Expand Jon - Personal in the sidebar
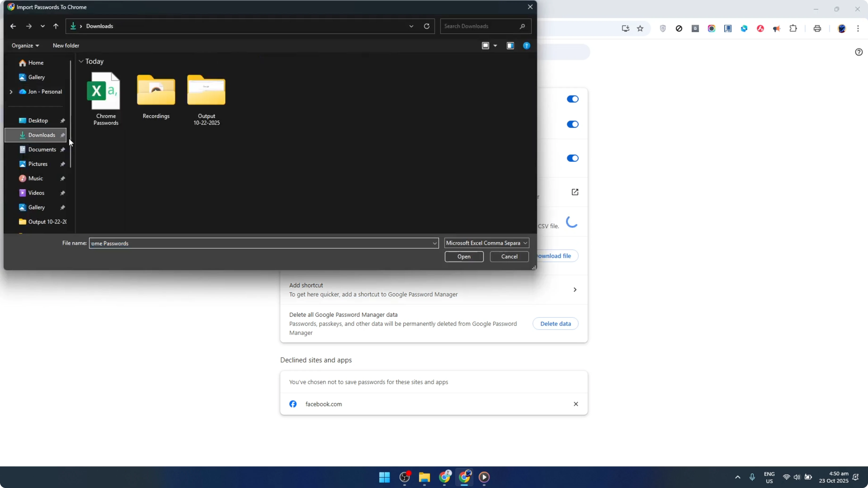Viewport: 868px width, 488px height. [x=11, y=91]
